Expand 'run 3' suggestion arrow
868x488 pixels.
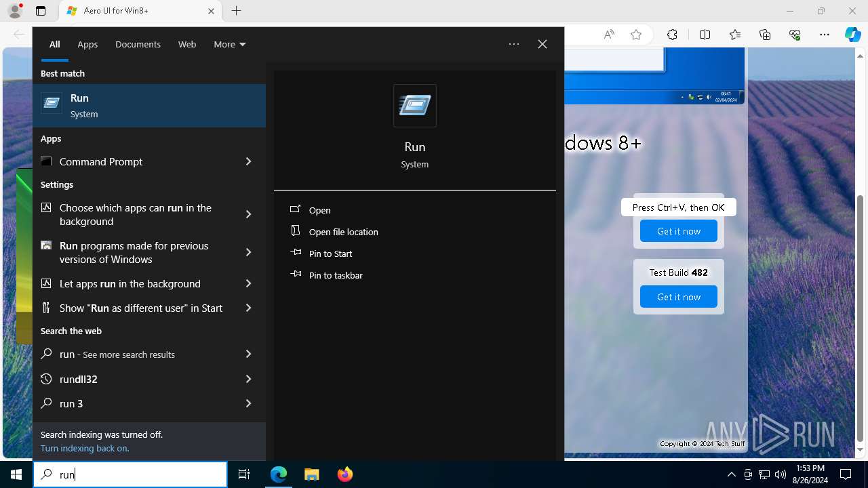point(248,403)
